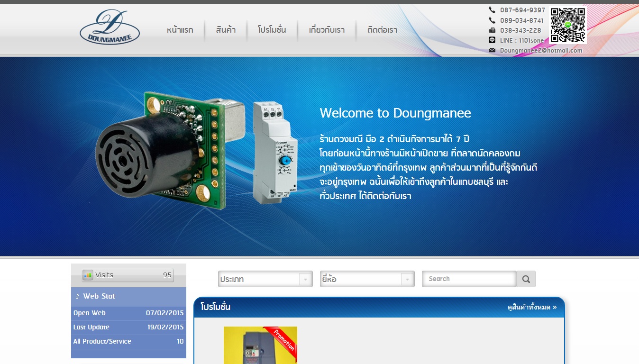Open the สินค้า menu item
The width and height of the screenshot is (639, 364).
[226, 30]
